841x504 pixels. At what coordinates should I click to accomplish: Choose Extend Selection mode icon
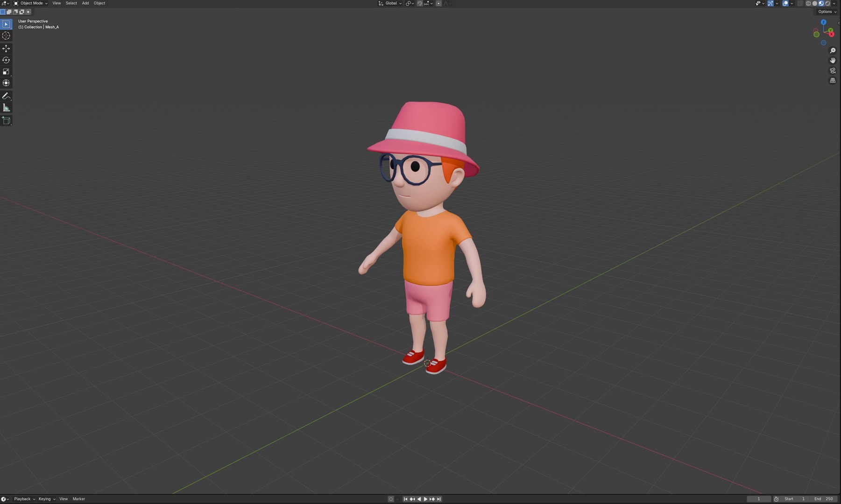point(9,12)
